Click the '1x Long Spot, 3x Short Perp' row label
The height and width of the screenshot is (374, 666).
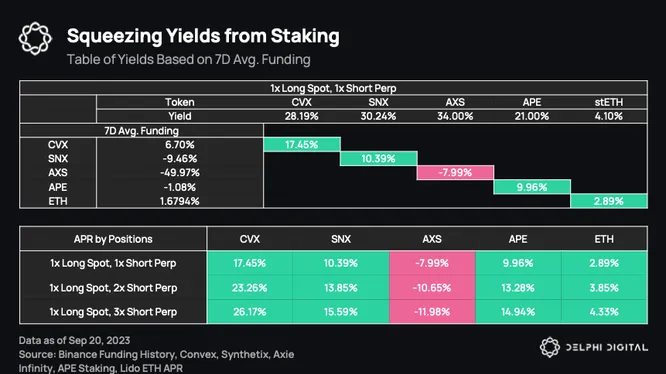[113, 312]
